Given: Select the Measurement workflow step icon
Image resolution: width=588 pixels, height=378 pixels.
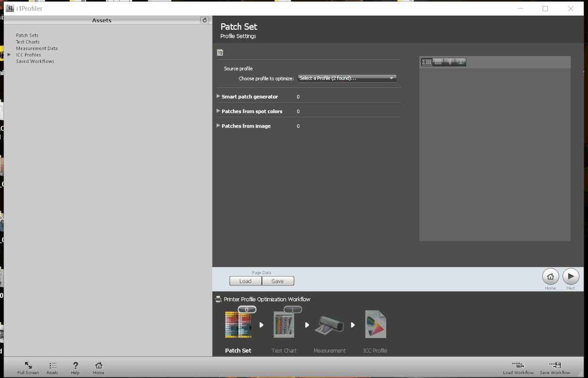Looking at the screenshot, I should pyautogui.click(x=330, y=325).
